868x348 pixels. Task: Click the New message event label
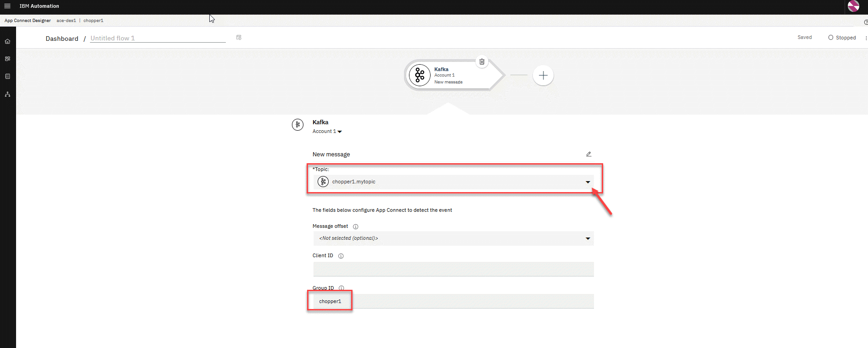tap(331, 155)
